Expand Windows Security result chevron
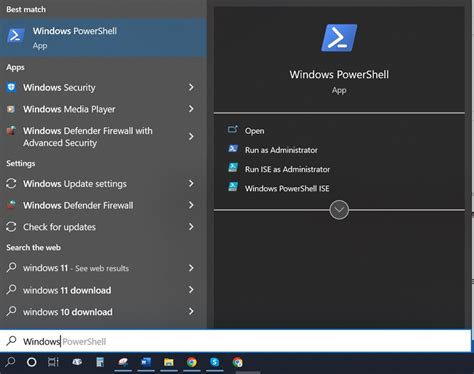Viewport: 474px width, 374px height. point(191,87)
